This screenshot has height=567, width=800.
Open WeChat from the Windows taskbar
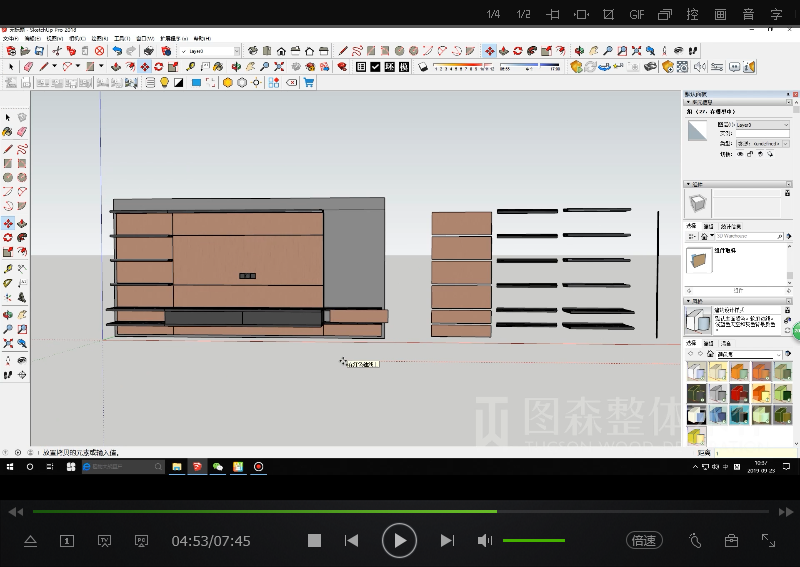(x=217, y=466)
